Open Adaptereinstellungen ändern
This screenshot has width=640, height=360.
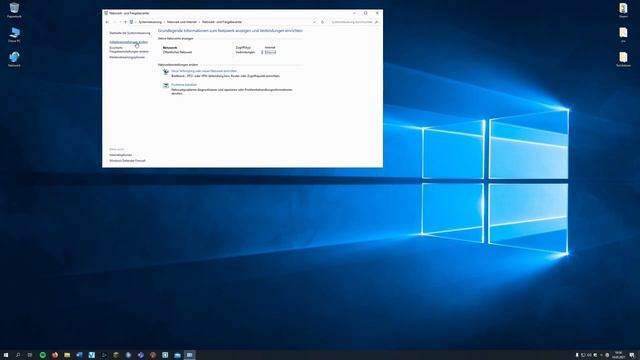129,42
